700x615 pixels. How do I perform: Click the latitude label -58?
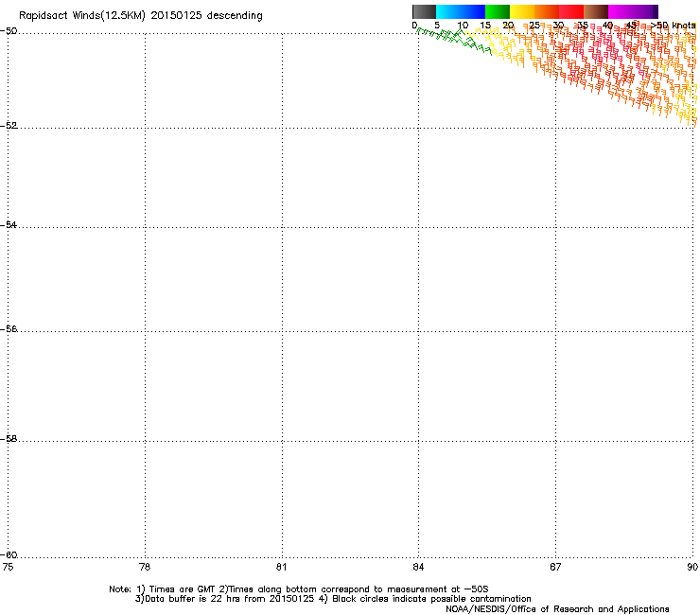(9, 439)
